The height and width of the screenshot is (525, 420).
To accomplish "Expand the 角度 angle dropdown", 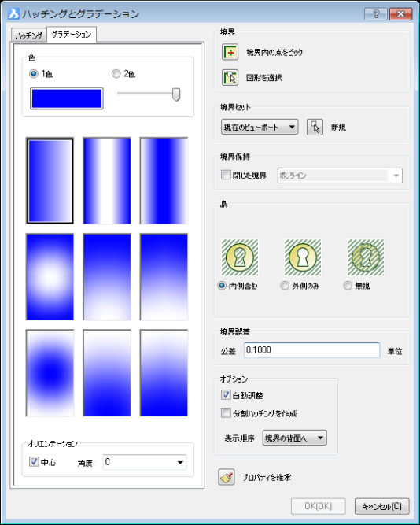I will click(145, 462).
